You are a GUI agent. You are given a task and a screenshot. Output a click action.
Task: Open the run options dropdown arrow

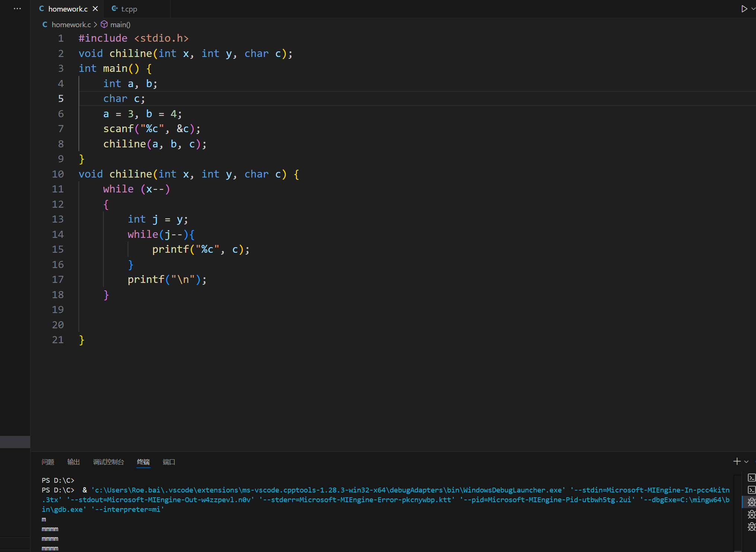[753, 9]
